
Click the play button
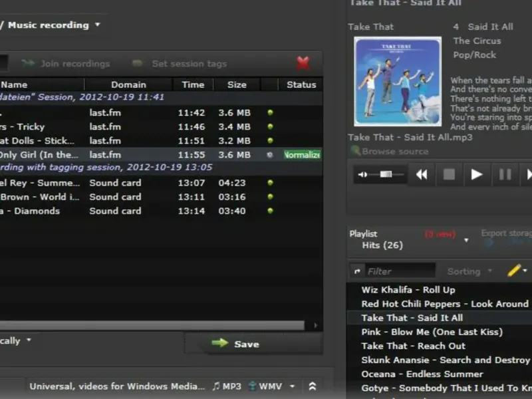point(477,175)
